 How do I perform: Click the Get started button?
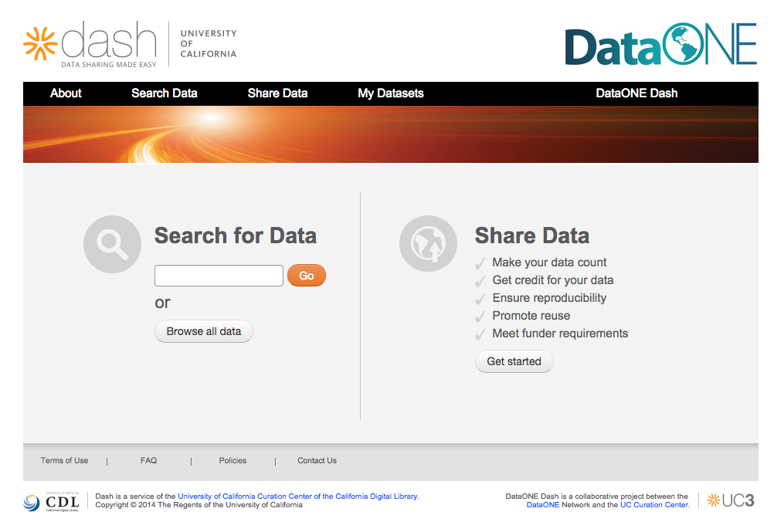point(514,361)
